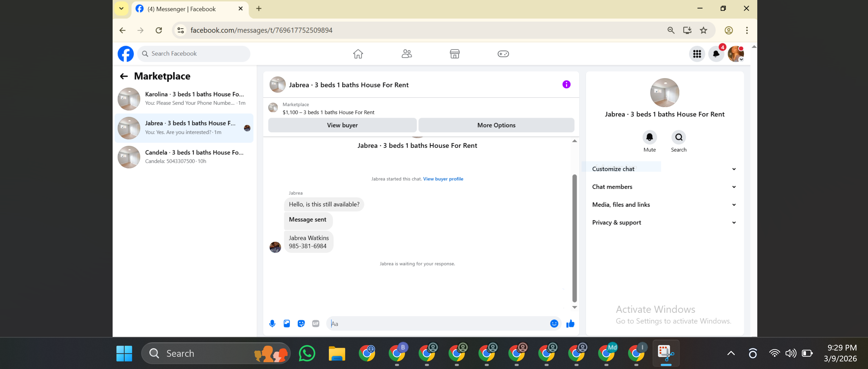
Task: Open the emoji picker in message box
Action: [554, 324]
